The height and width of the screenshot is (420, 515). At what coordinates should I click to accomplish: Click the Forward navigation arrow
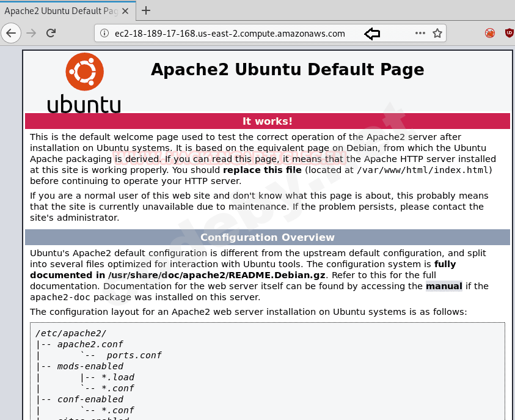31,33
